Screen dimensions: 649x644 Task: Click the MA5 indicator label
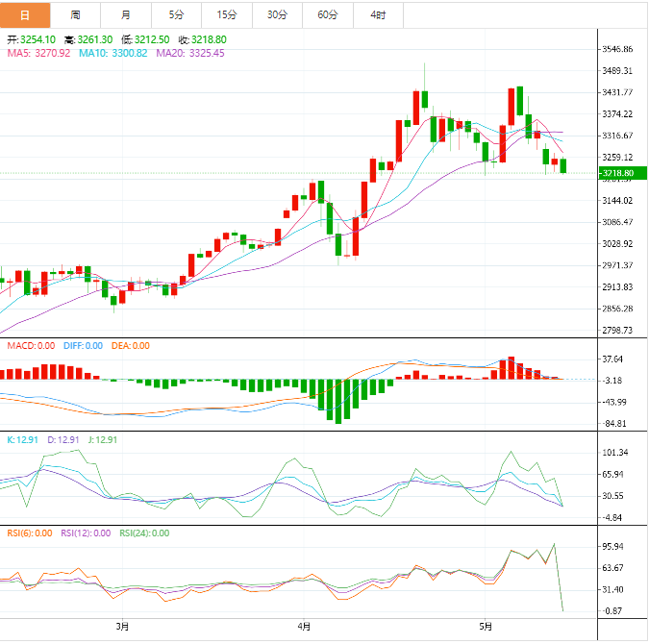coord(38,53)
